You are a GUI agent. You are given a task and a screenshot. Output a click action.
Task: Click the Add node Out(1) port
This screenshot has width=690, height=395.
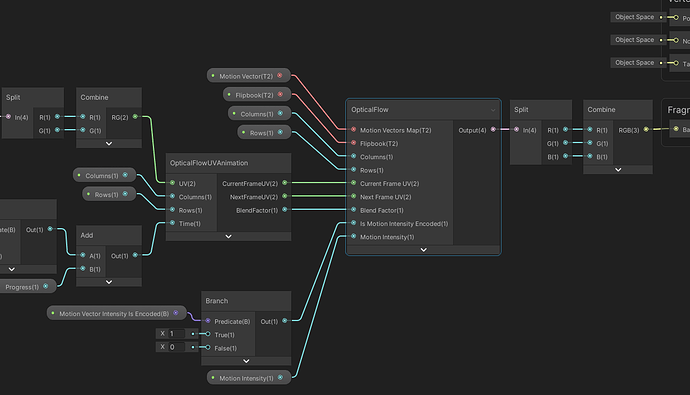tap(135, 255)
